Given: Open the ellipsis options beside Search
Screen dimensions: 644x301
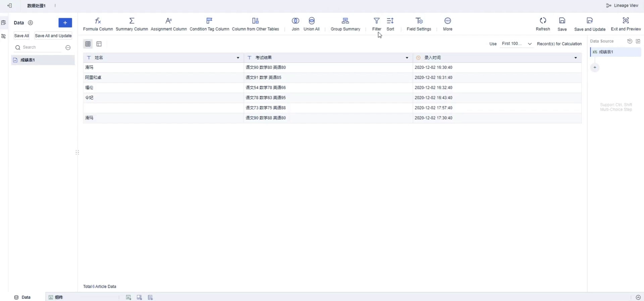Looking at the screenshot, I should [x=68, y=48].
